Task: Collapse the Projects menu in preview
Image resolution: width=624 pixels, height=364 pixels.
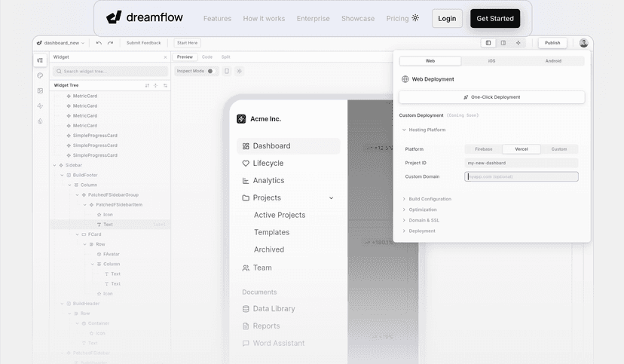Action: coord(332,198)
